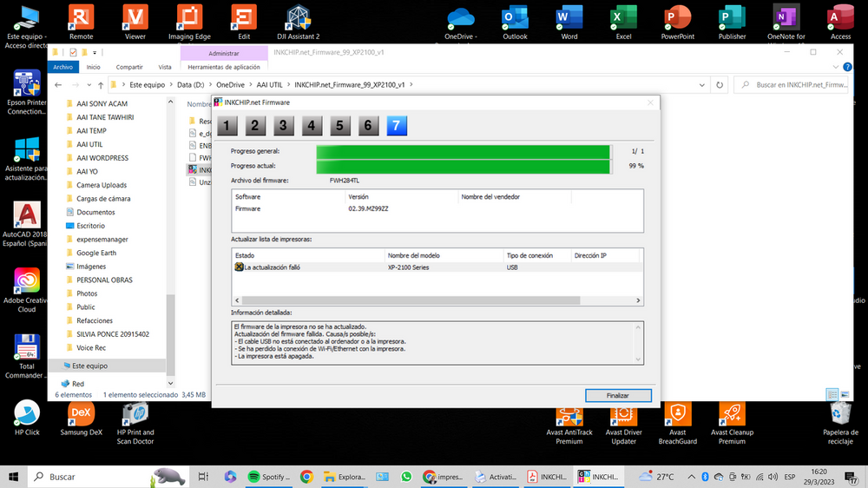Select the XP-2100 Series printer row
868x488 pixels.
pos(434,267)
